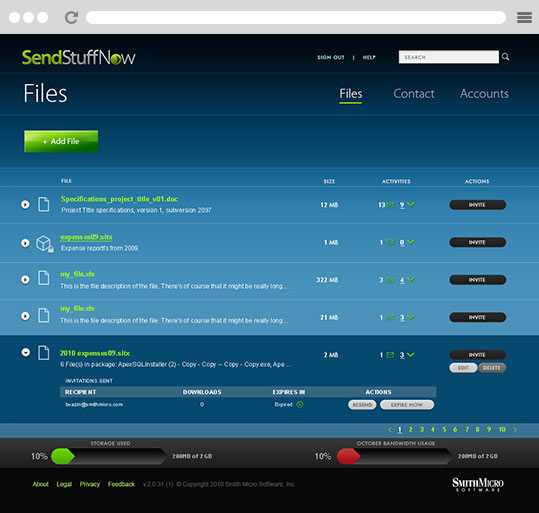Click envelope icon in expenses09.sitx row
The width and height of the screenshot is (539, 513).
(x=390, y=242)
